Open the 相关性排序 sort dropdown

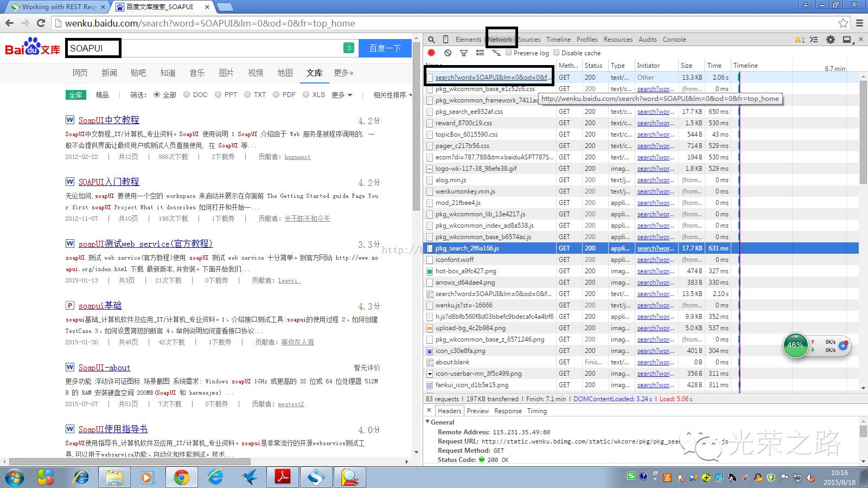click(x=393, y=95)
